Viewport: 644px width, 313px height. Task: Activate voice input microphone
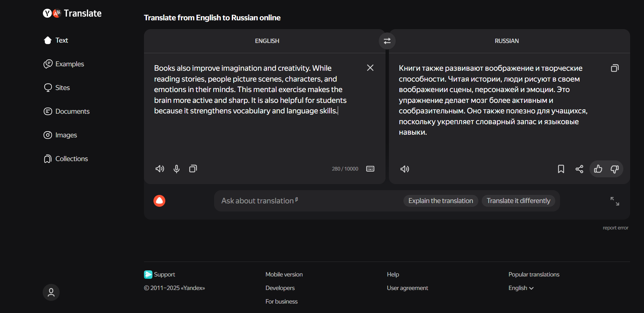[176, 169]
